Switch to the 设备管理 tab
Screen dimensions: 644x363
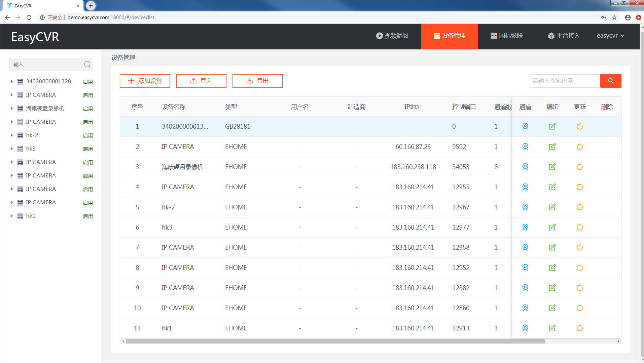(x=449, y=36)
